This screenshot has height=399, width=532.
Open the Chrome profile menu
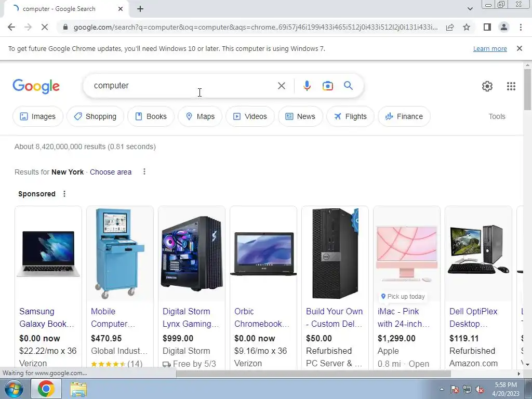(504, 27)
